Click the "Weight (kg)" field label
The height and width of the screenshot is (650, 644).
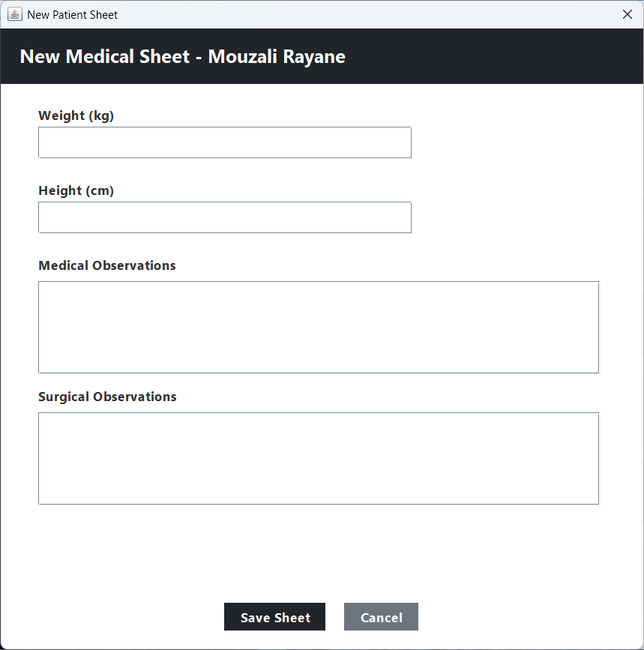[x=76, y=115]
